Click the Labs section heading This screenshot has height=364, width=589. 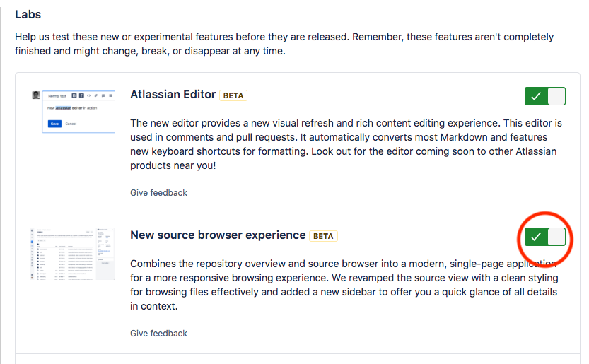pos(28,14)
